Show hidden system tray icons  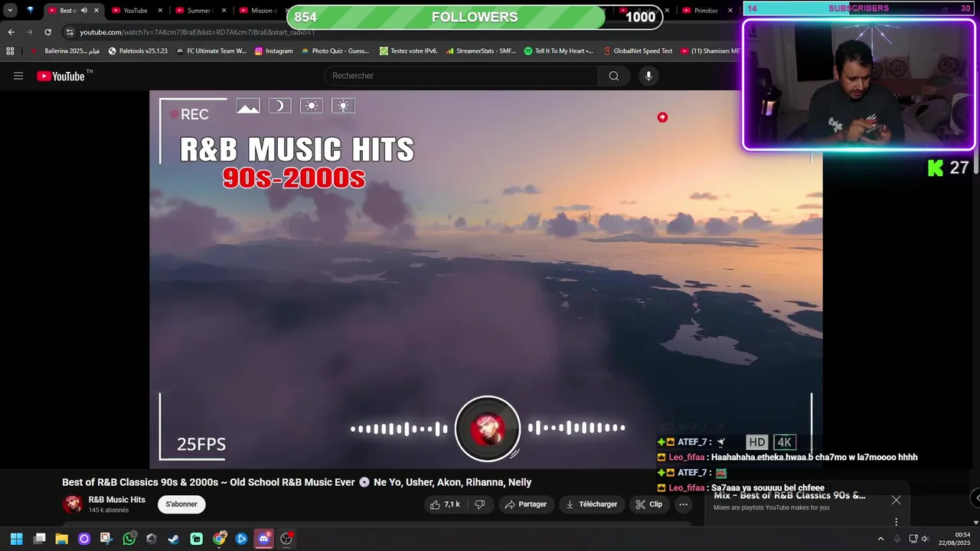(880, 539)
